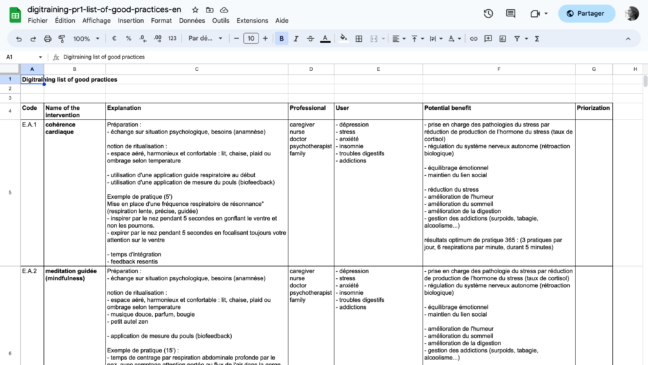
Task: Toggle italic formatting button
Action: tap(296, 39)
